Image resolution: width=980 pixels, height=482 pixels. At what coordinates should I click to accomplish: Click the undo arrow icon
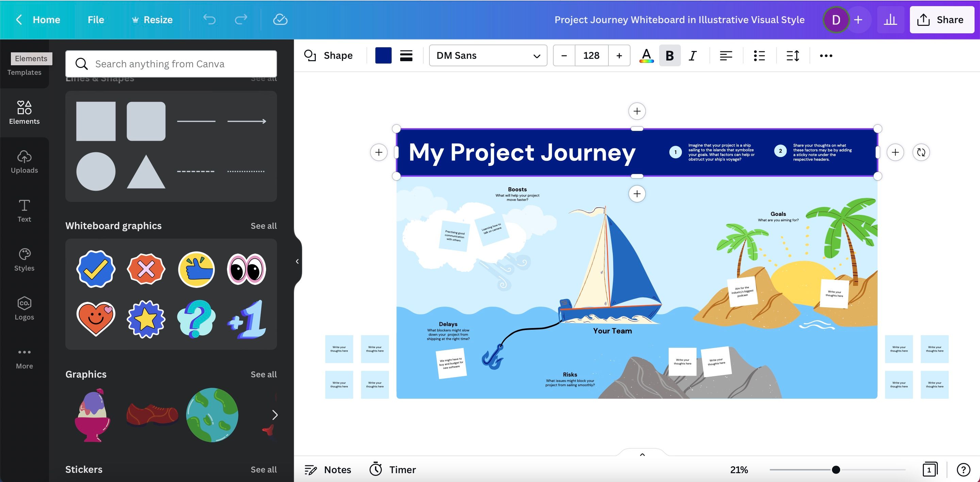click(209, 19)
